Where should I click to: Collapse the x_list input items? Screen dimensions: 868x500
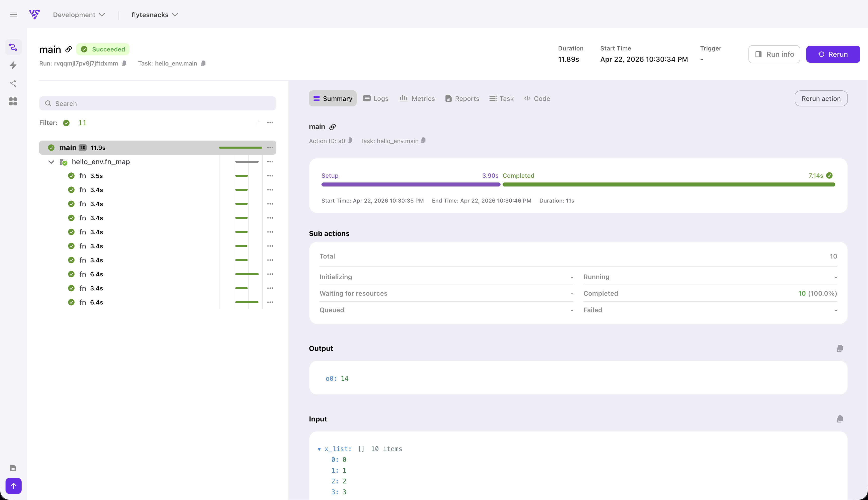point(319,449)
